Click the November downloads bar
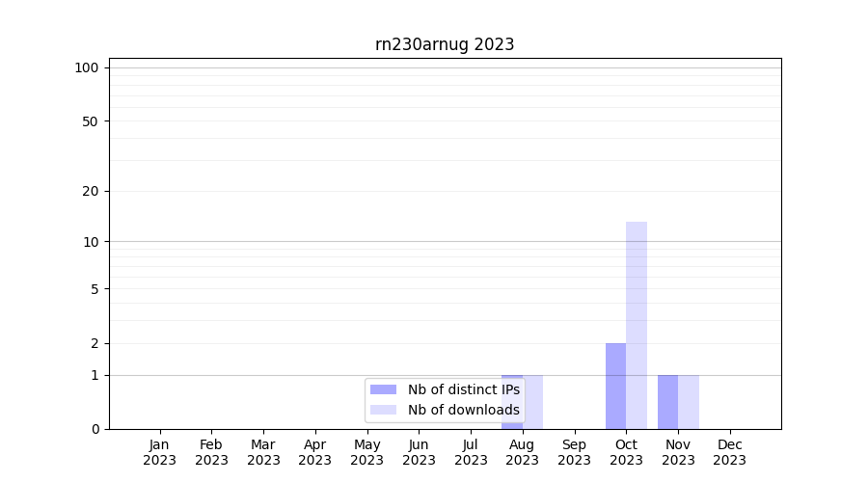 pyautogui.click(x=689, y=401)
